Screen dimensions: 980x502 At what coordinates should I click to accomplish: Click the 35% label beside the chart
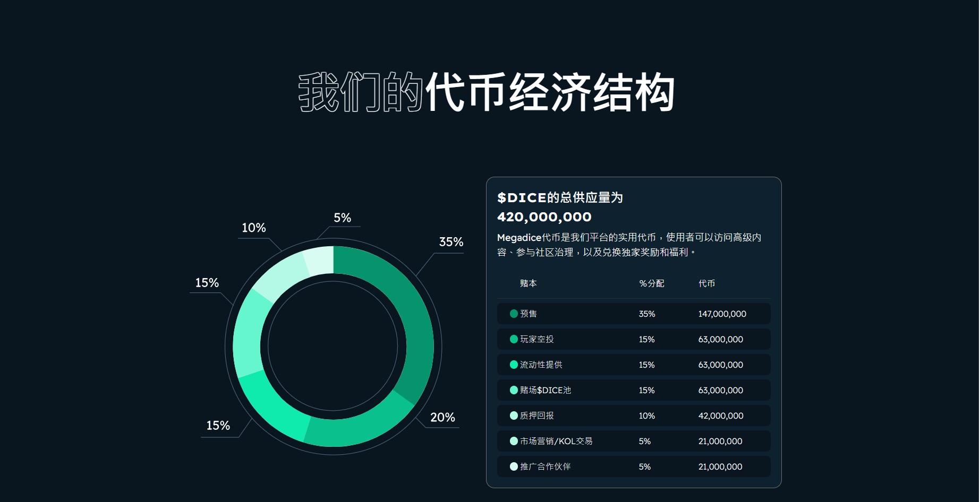coord(451,242)
